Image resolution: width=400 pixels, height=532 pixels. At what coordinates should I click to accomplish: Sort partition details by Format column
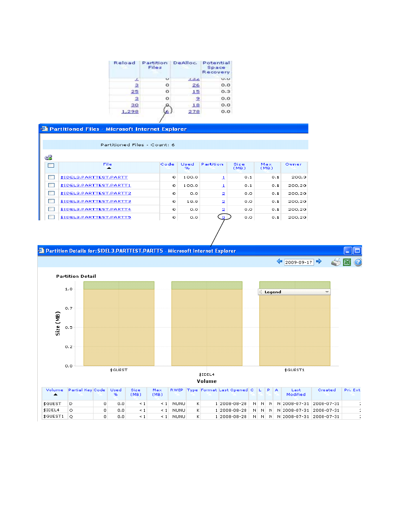click(209, 390)
